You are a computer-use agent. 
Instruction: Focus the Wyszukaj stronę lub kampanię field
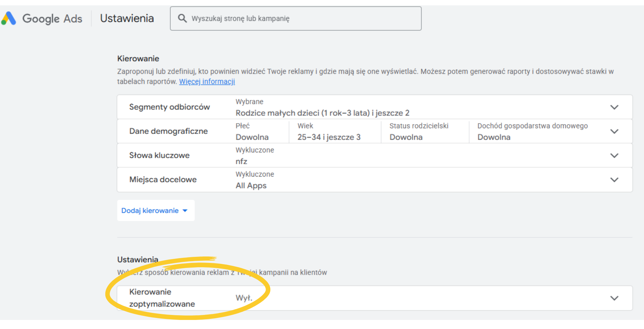(x=302, y=18)
